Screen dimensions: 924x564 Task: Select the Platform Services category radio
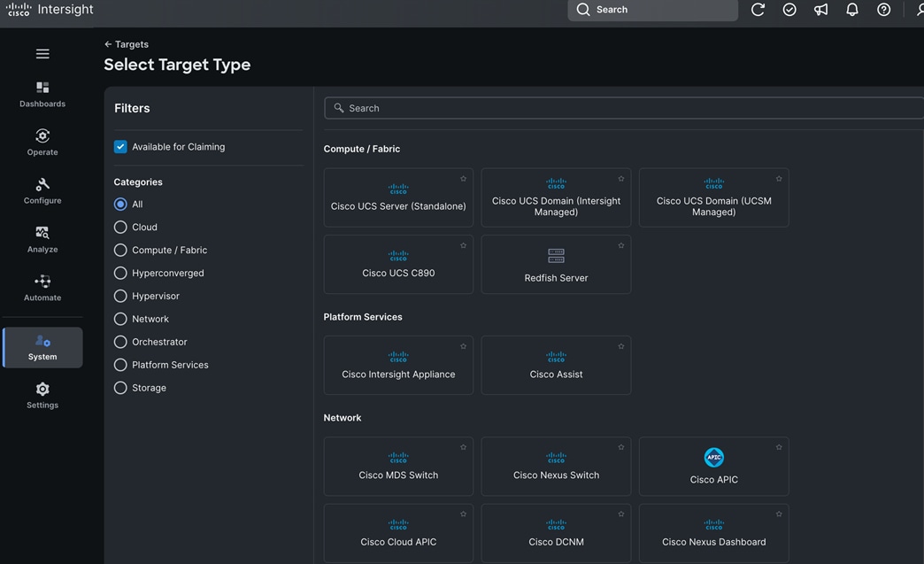(120, 365)
